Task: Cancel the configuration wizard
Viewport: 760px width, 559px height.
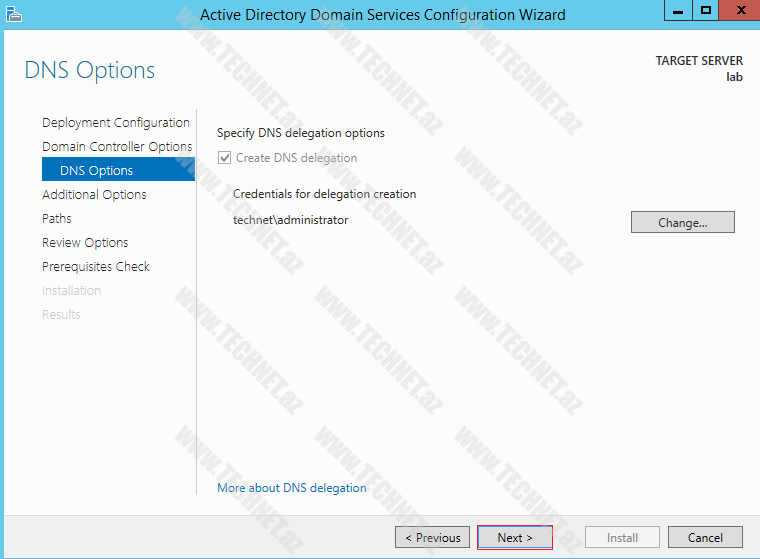Action: (705, 538)
